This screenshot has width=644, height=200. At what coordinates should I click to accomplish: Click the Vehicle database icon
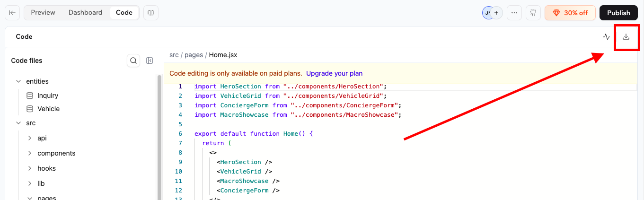click(x=29, y=109)
